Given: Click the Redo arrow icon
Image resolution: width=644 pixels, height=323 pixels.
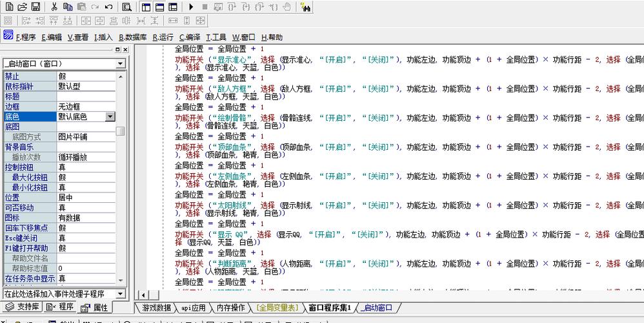Looking at the screenshot, I should (x=95, y=7).
